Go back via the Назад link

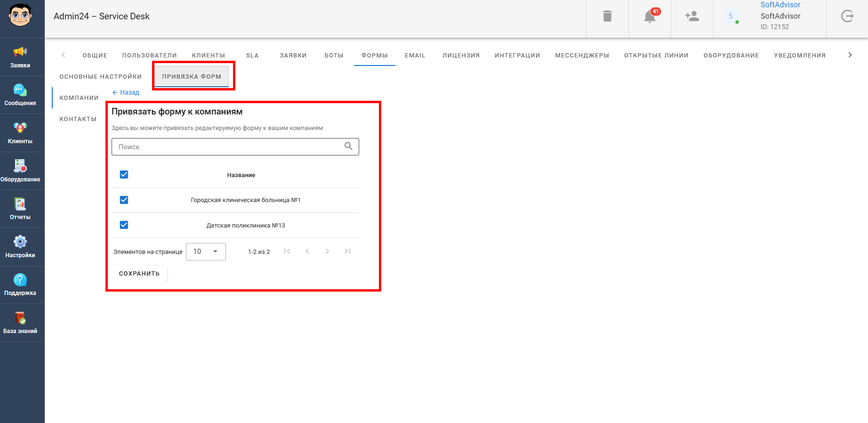(x=126, y=92)
